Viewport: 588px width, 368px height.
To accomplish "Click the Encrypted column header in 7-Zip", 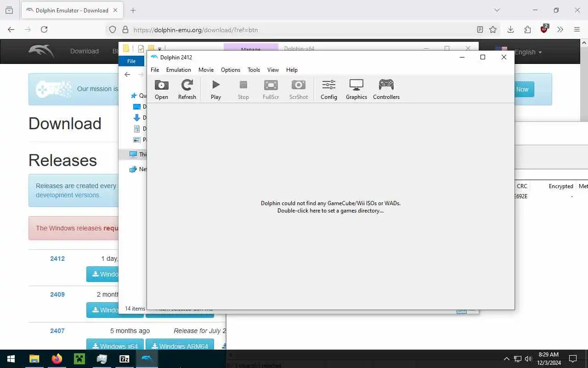I will (x=561, y=186).
